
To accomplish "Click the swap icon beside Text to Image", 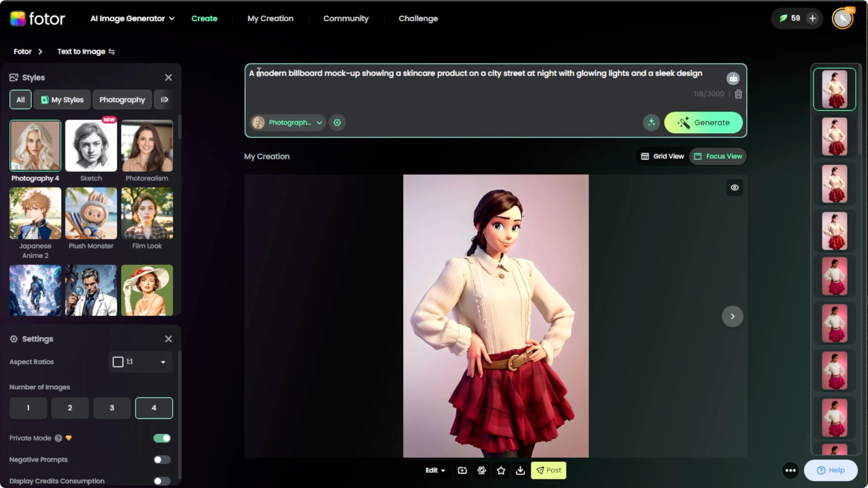I will click(112, 52).
